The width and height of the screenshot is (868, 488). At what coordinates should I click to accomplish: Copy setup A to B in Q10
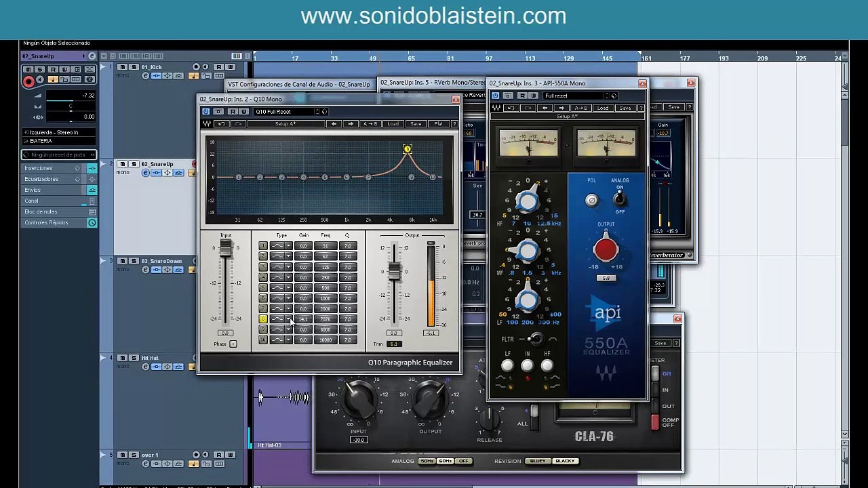[x=370, y=124]
